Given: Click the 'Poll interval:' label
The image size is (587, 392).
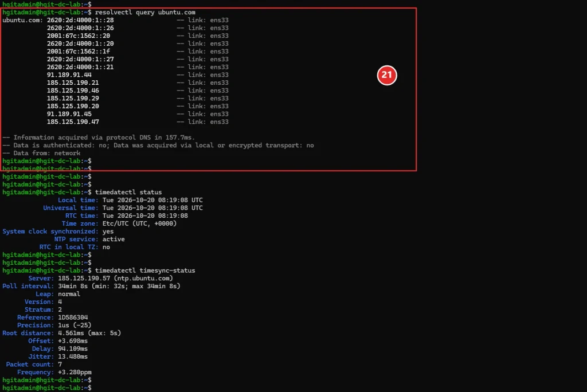Looking at the screenshot, I should click(28, 286).
